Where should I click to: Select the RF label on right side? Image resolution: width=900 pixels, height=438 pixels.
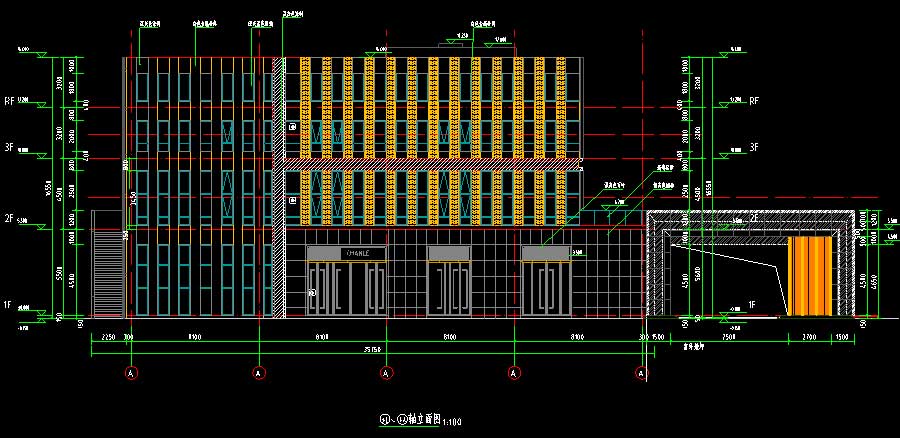(x=755, y=101)
